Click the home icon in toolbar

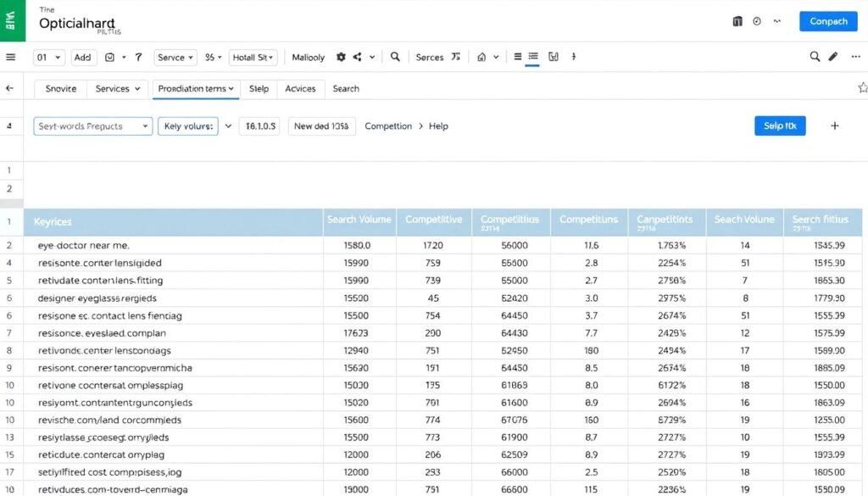tap(481, 57)
